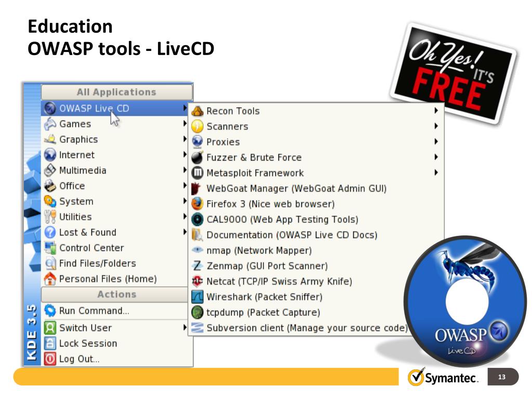Click the Internet globe icon

tap(50, 155)
